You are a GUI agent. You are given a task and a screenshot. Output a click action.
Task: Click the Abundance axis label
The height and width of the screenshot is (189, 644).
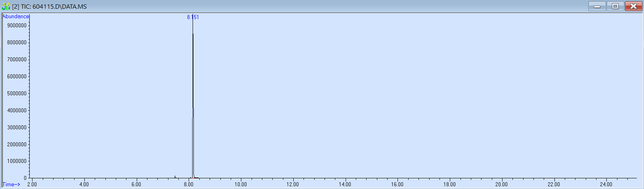(x=16, y=16)
